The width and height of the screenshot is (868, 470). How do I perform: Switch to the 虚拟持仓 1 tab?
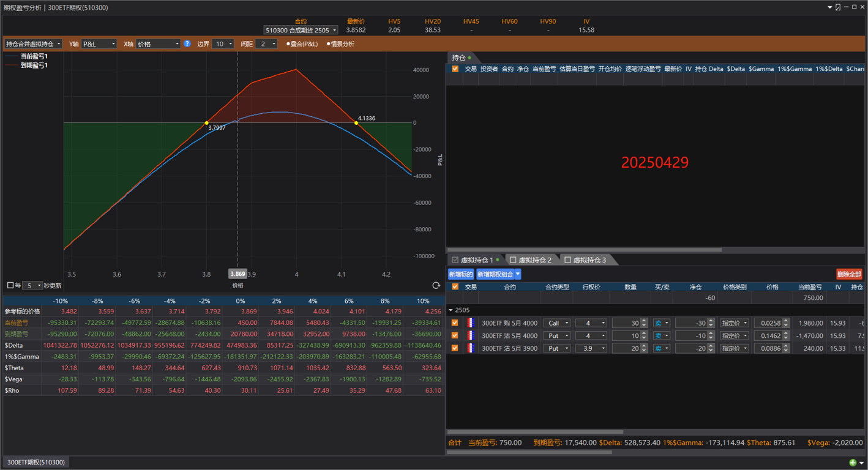pyautogui.click(x=477, y=260)
